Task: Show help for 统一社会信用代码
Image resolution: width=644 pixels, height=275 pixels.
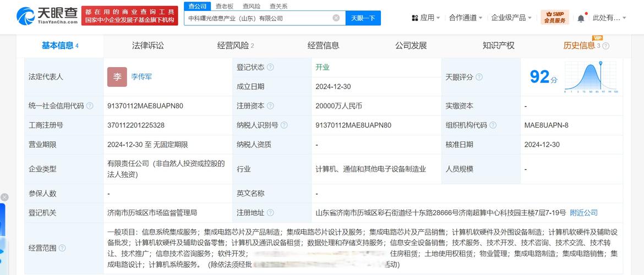Action: [x=90, y=106]
